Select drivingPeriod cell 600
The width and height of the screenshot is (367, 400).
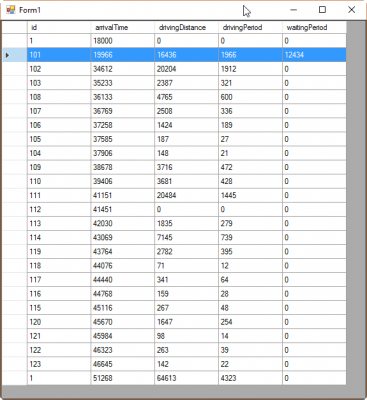[x=251, y=97]
